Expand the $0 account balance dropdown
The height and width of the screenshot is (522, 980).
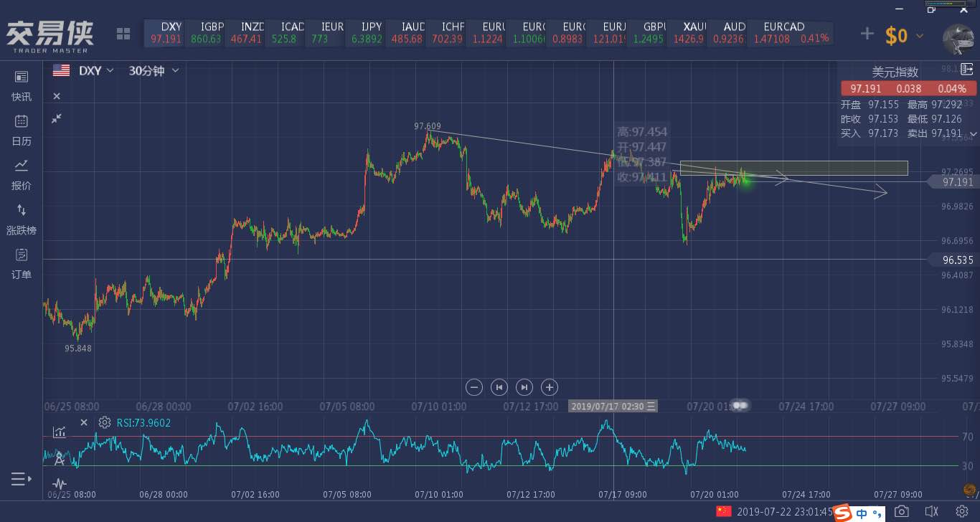tap(903, 35)
